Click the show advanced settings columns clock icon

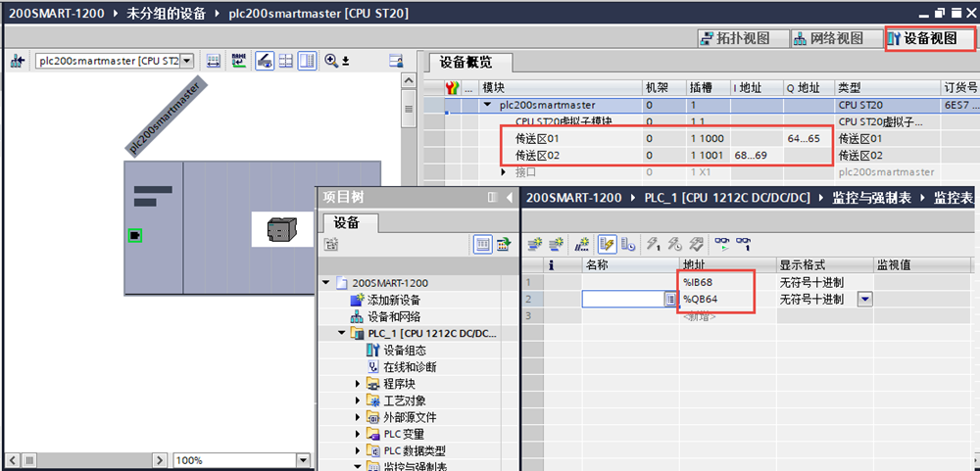(x=627, y=245)
